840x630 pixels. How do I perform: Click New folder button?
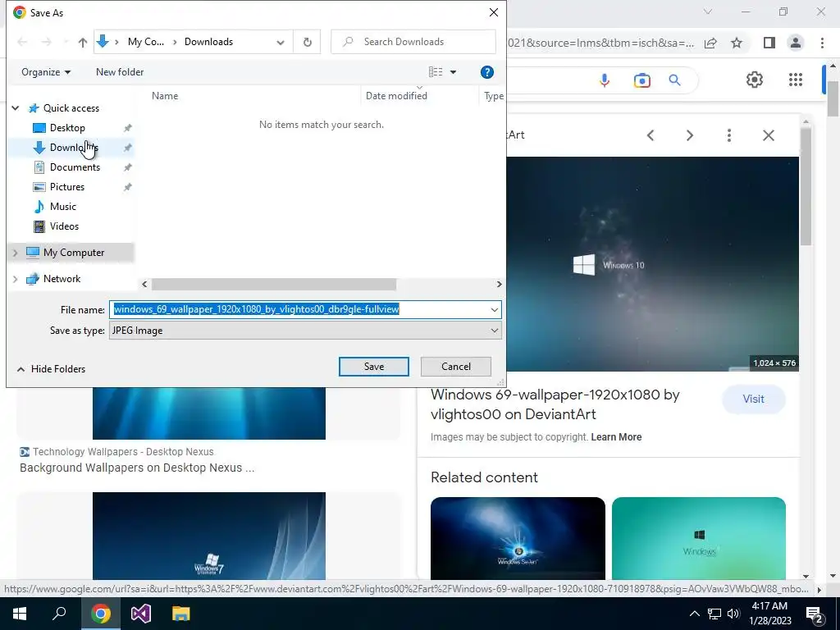[120, 72]
